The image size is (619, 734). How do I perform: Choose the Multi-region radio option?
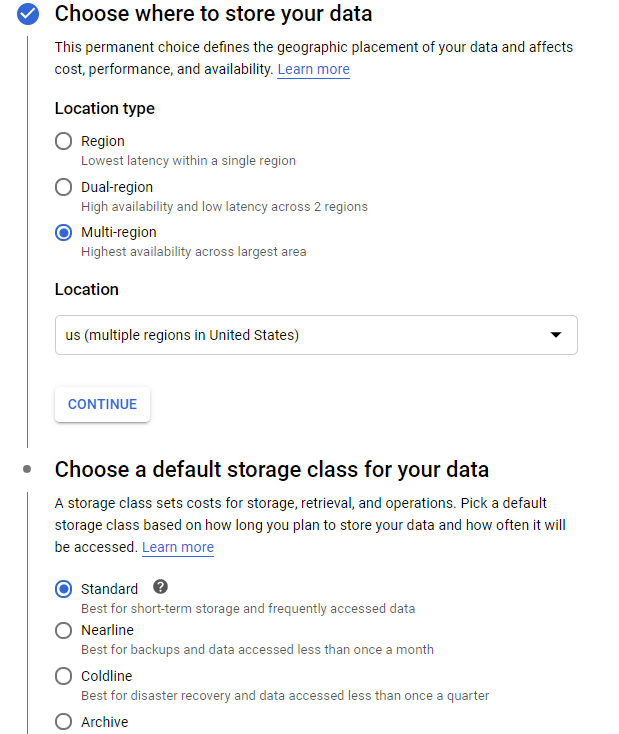[x=64, y=232]
